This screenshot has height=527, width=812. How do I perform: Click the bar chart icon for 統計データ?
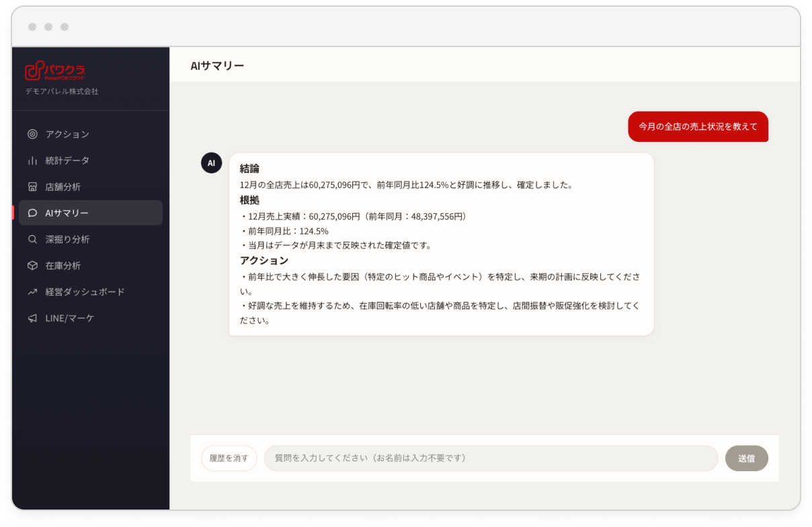pos(32,160)
